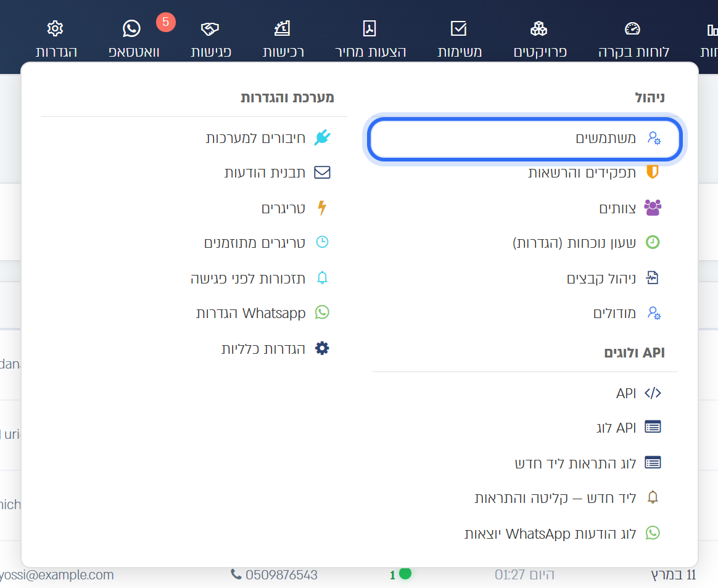This screenshot has height=588, width=718.
Task: Click the bell icon beside תזכורות לפני פגישה
Action: click(x=323, y=278)
